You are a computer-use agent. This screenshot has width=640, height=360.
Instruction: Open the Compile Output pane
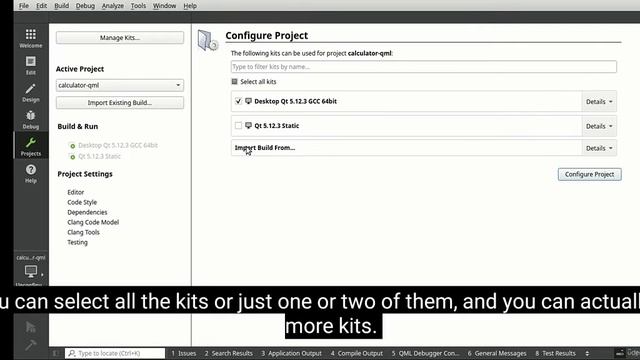click(357, 353)
